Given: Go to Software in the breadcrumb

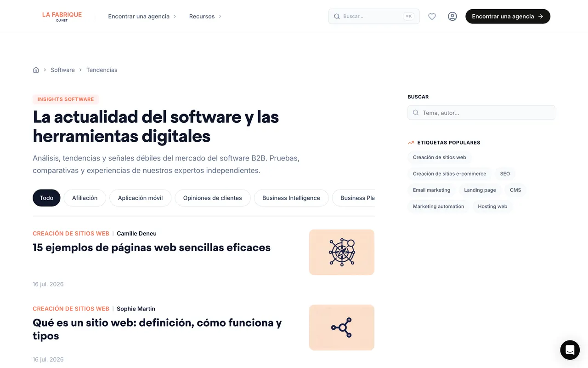Looking at the screenshot, I should point(62,70).
